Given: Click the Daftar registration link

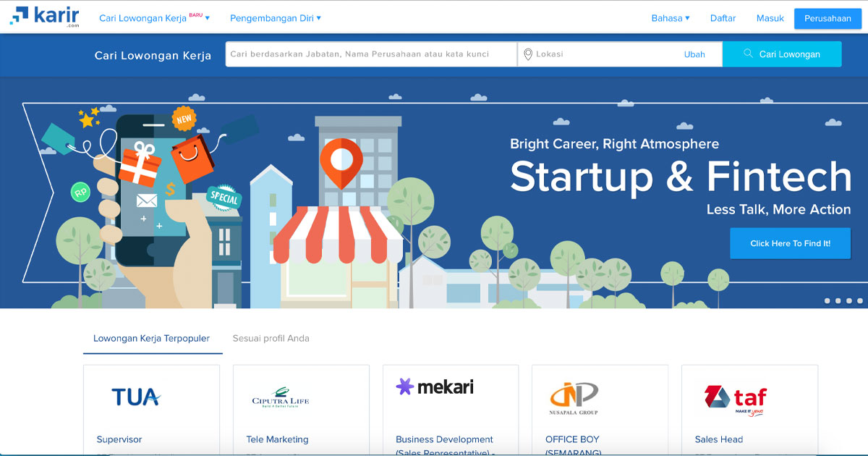Looking at the screenshot, I should click(x=723, y=18).
